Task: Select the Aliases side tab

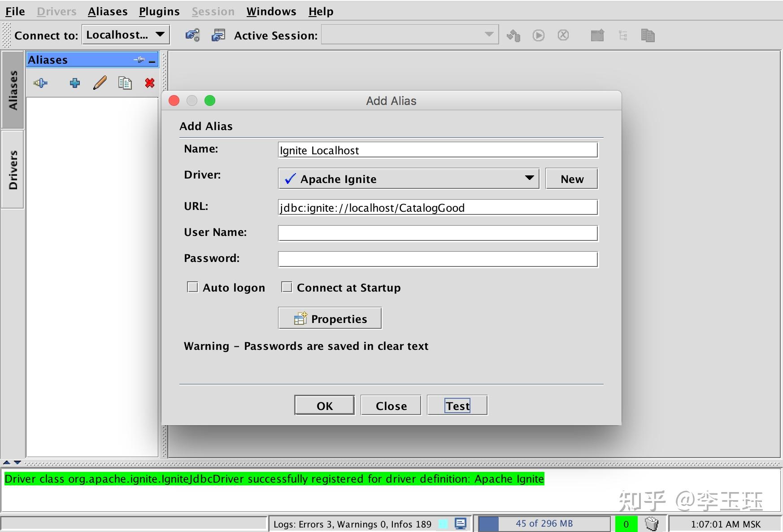Action: pos(13,90)
